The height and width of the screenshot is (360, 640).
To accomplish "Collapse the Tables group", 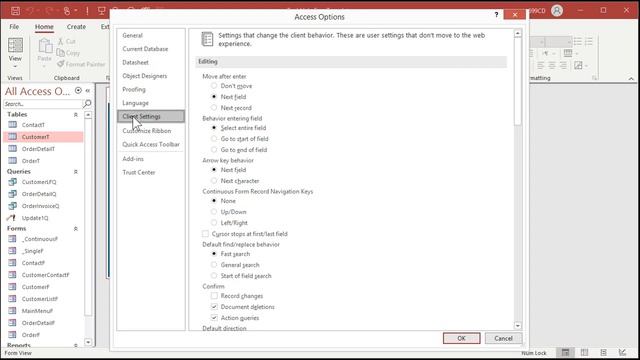I will point(76,115).
